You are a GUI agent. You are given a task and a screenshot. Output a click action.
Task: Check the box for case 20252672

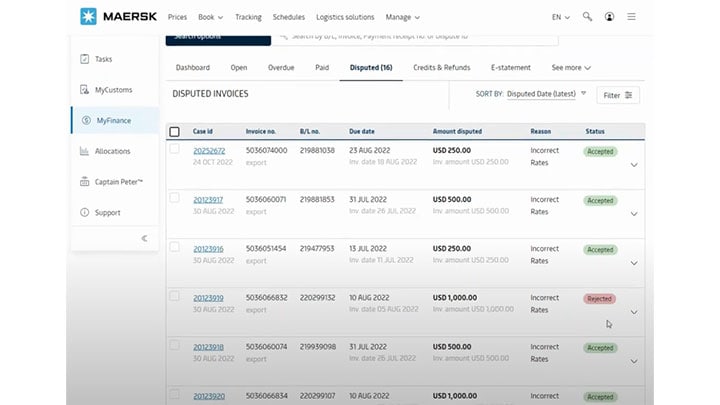point(174,149)
